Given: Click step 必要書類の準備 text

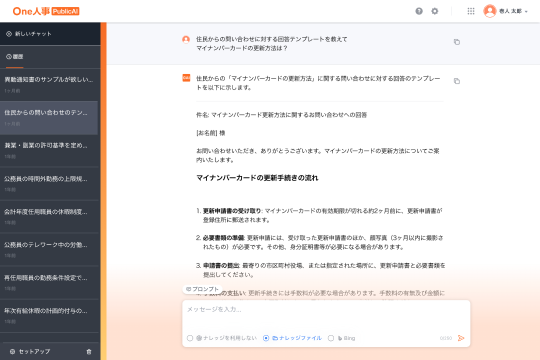Looking at the screenshot, I should click(x=223, y=238).
